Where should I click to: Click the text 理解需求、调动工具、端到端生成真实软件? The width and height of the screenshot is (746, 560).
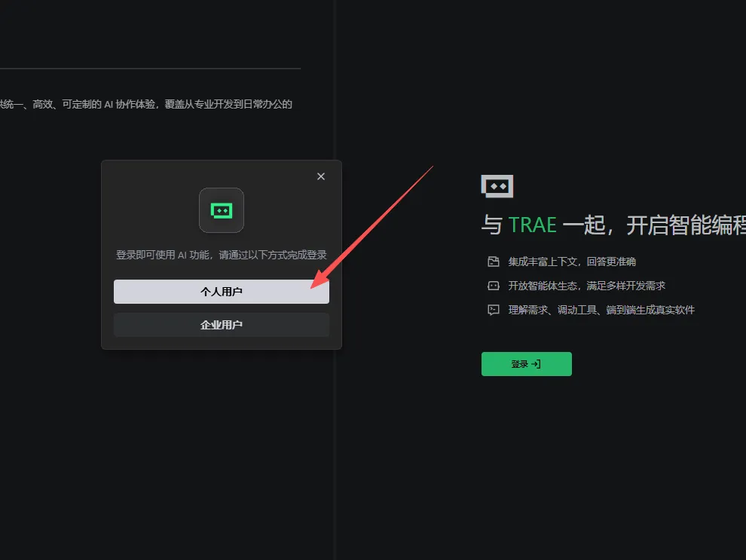point(601,311)
